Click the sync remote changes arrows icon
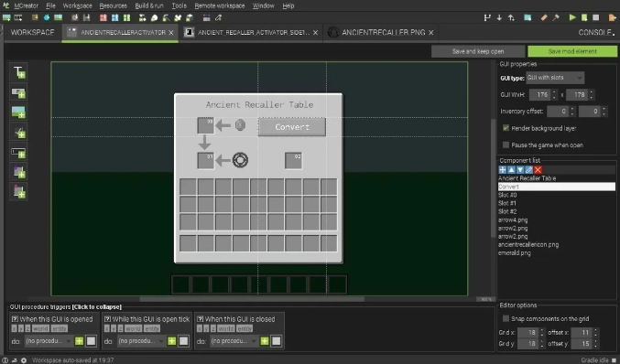Viewport: 620px width, 364px height. point(511,17)
